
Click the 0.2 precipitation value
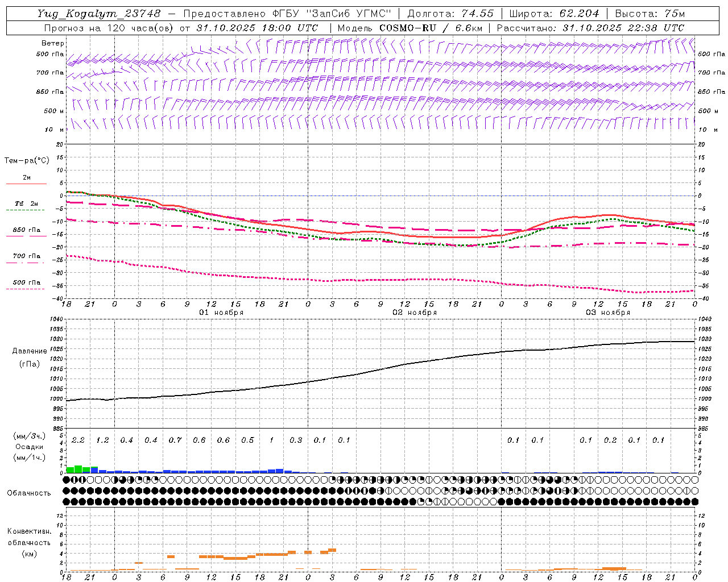tap(610, 440)
